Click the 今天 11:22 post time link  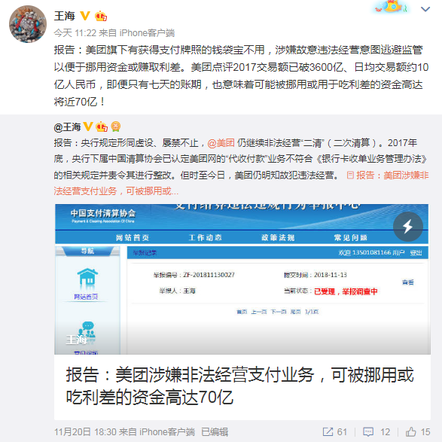pos(75,33)
